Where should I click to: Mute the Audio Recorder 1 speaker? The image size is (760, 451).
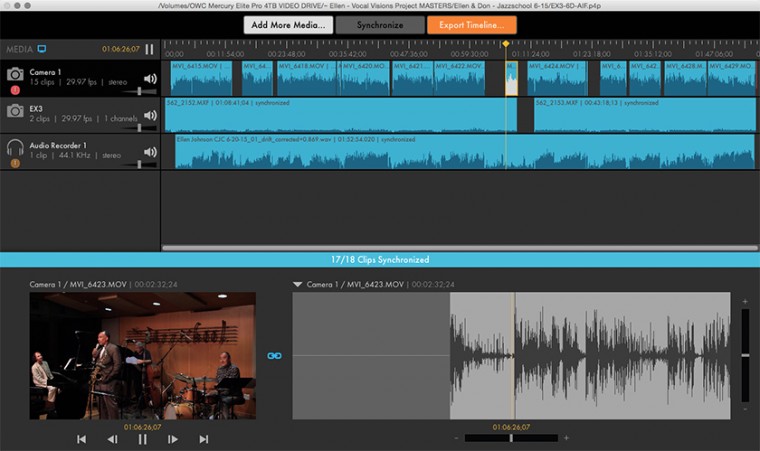[150, 152]
